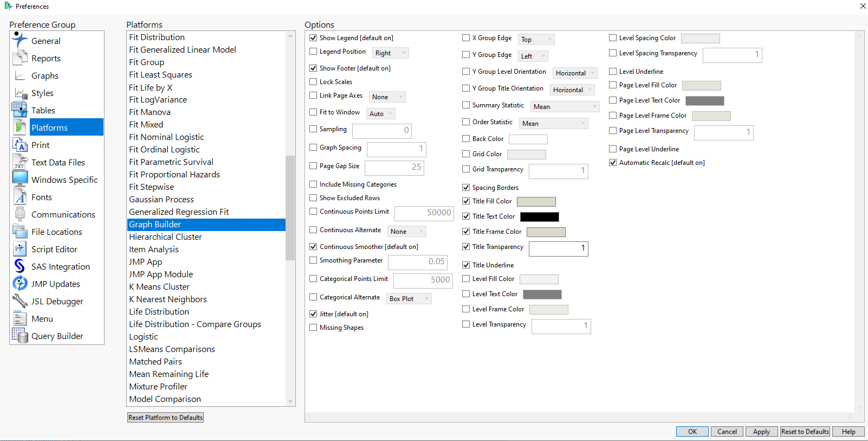Toggle Title Underline checkbox

pyautogui.click(x=466, y=265)
